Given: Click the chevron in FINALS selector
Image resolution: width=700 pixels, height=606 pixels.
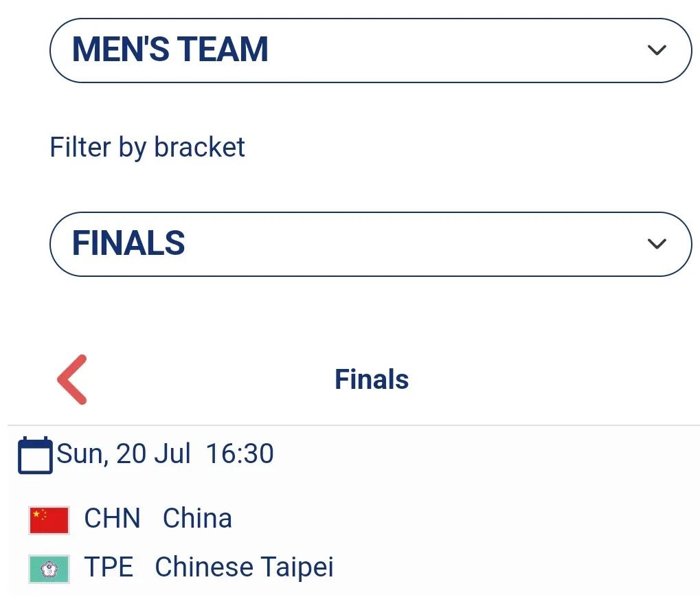Looking at the screenshot, I should click(657, 243).
